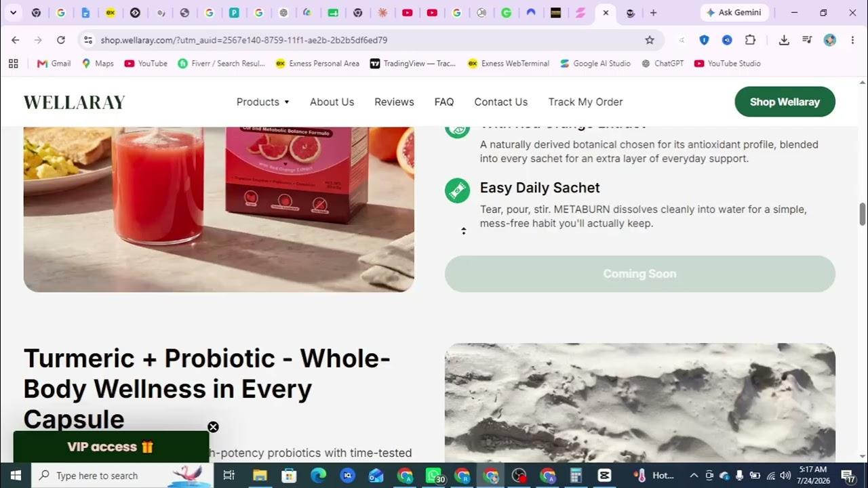Click the page vertical scrollbar thumb

tap(863, 213)
